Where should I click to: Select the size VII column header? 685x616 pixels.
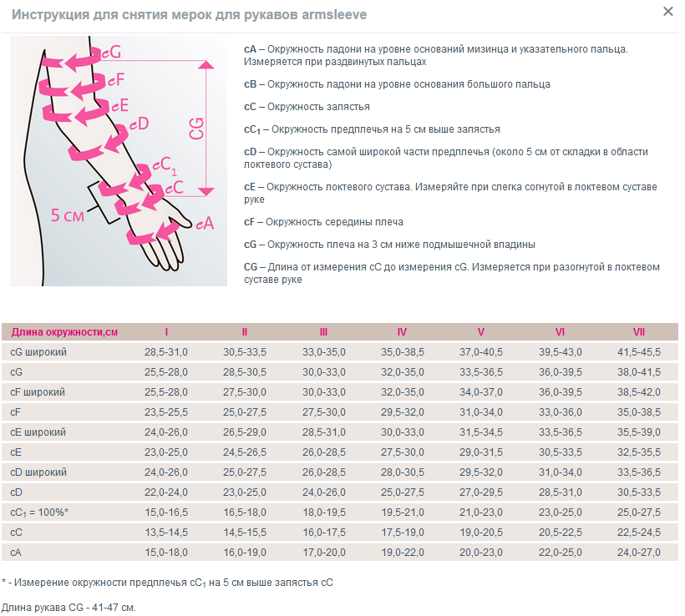tap(639, 331)
